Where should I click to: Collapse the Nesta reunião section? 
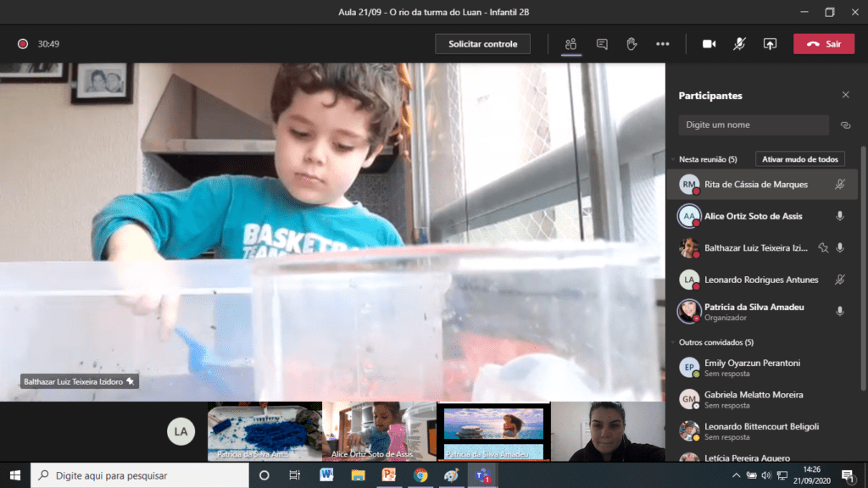click(x=673, y=159)
